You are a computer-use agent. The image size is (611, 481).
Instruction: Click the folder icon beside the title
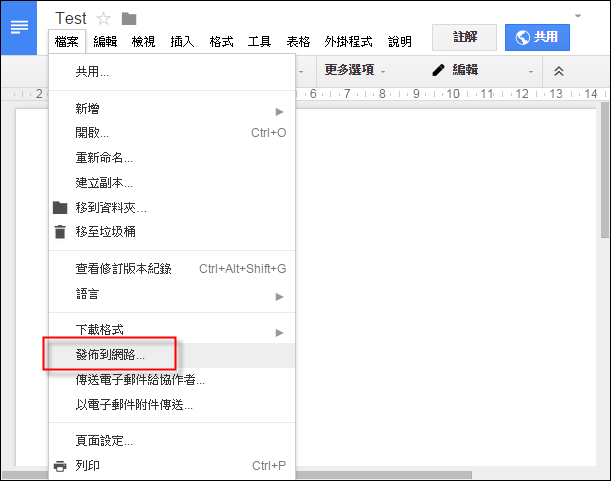(129, 18)
